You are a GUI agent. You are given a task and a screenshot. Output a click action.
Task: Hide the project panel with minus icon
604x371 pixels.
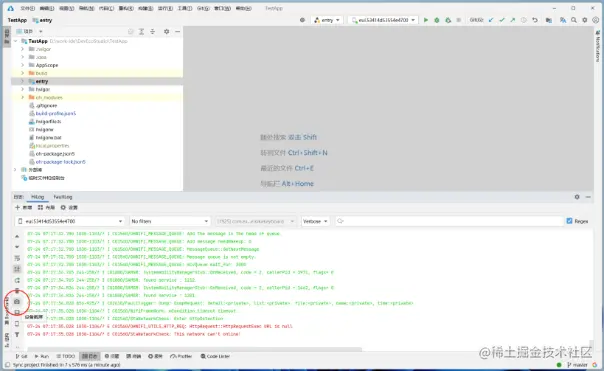pyautogui.click(x=178, y=32)
